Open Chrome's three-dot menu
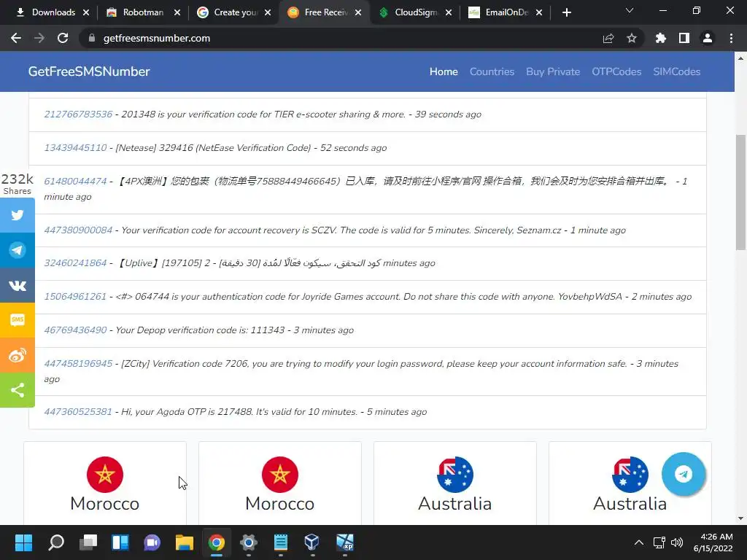Image resolution: width=747 pixels, height=560 pixels. (731, 38)
